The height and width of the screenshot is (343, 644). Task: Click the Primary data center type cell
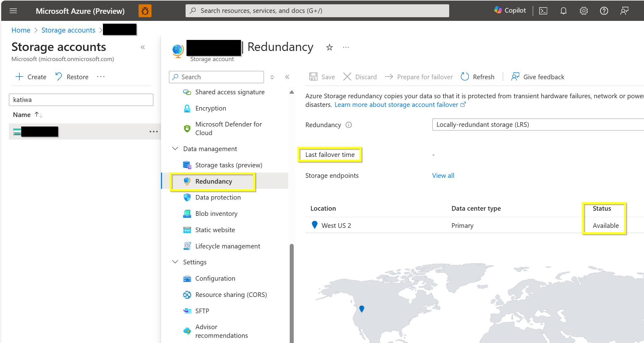462,226
